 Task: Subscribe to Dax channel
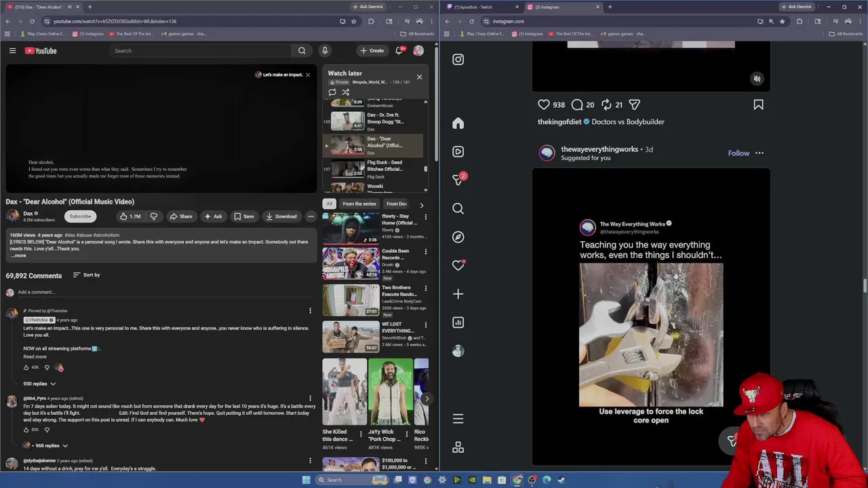coord(80,216)
